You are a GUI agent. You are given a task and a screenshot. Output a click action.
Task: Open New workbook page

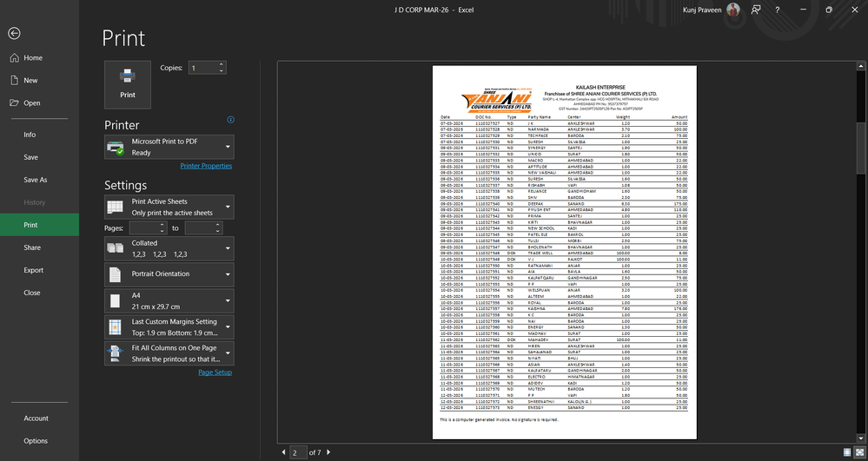click(x=39, y=80)
